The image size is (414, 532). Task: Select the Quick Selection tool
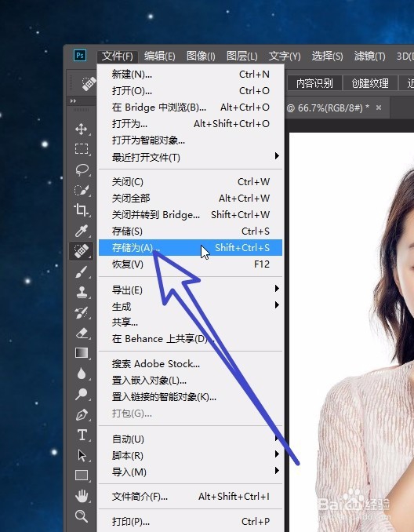[x=81, y=190]
